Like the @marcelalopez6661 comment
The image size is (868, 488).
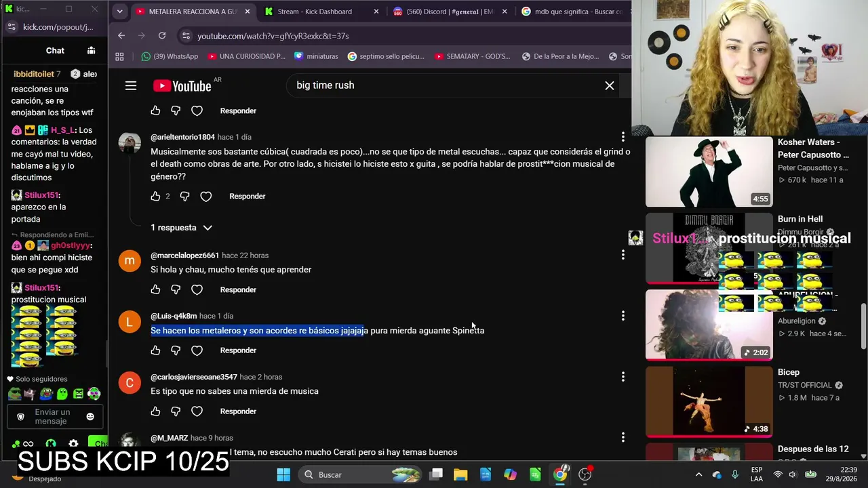pyautogui.click(x=155, y=289)
